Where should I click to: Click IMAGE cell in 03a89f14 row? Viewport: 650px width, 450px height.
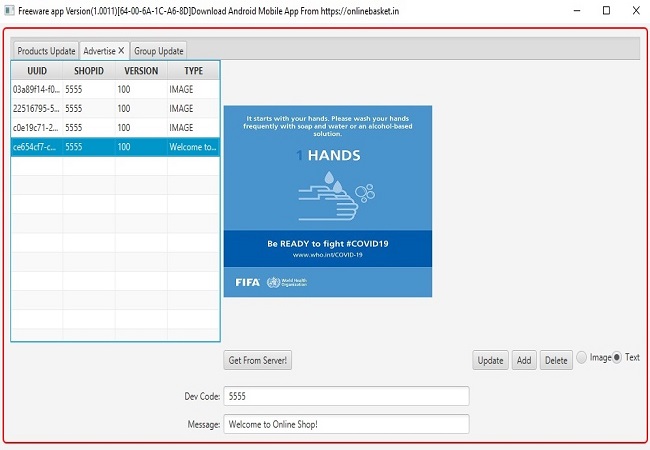[193, 89]
